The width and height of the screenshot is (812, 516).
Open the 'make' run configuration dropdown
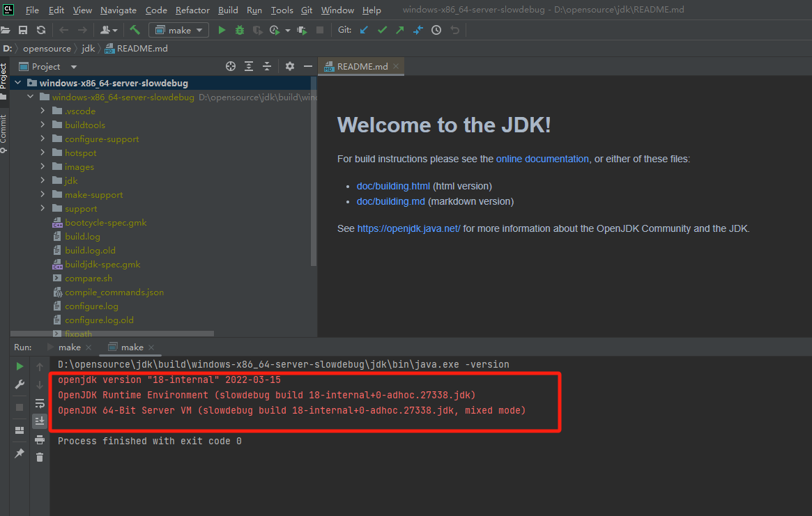pos(178,30)
